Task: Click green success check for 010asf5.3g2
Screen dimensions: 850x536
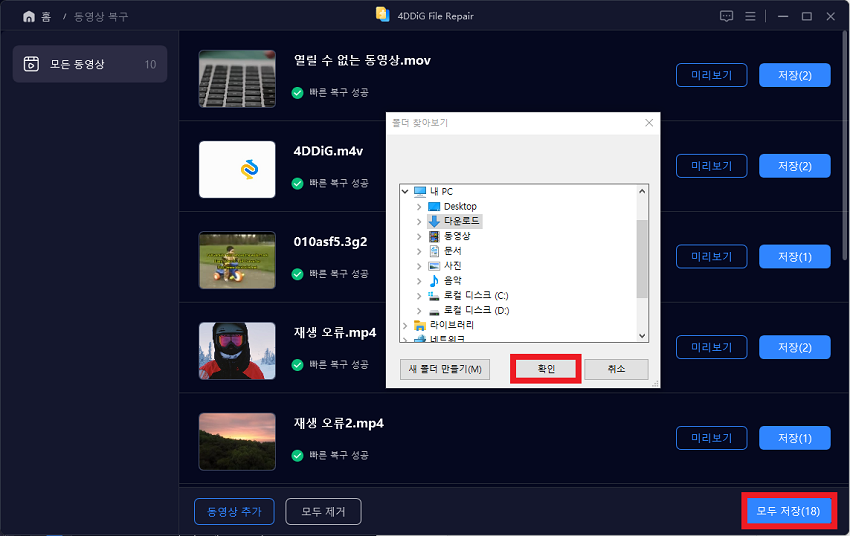Action: coord(297,274)
